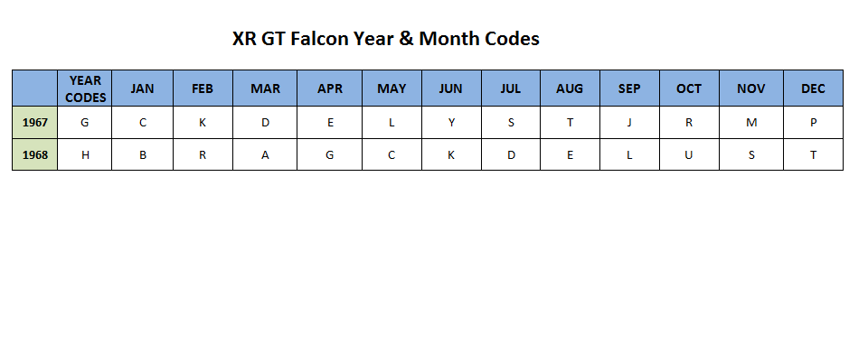Click the 1968 March code A cell
The width and height of the screenshot is (868, 363).
click(x=265, y=154)
